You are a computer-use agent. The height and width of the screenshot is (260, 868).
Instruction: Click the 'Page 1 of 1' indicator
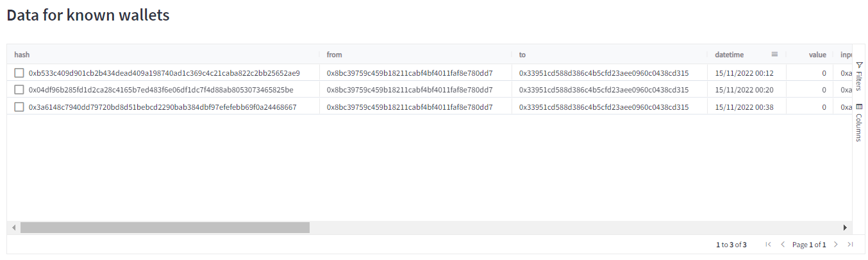(809, 245)
